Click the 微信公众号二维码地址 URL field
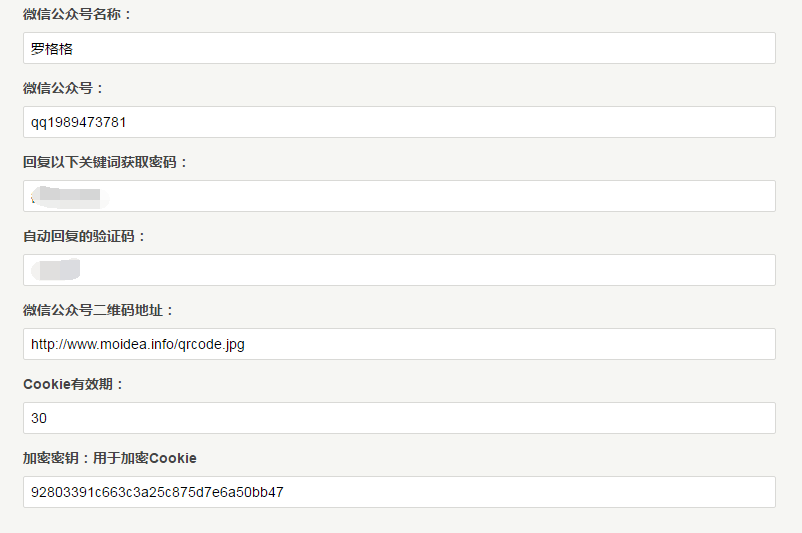Viewport: 802px width, 533px height. (x=399, y=344)
